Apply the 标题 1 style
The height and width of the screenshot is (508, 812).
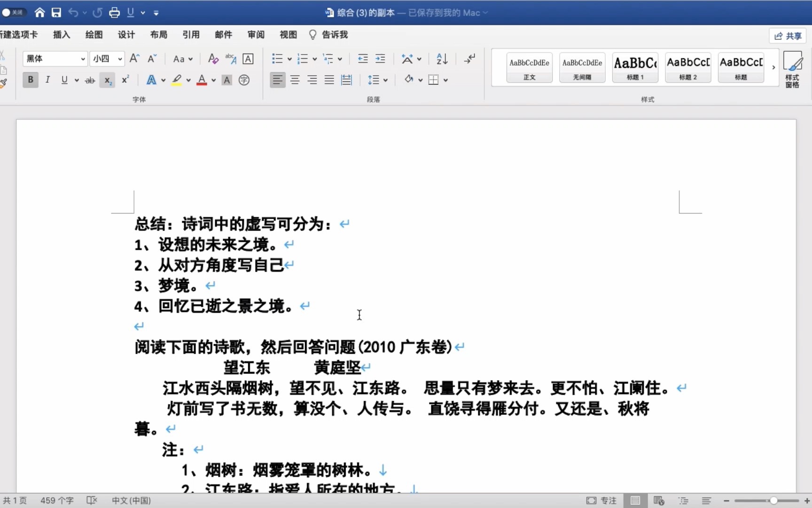[635, 67]
